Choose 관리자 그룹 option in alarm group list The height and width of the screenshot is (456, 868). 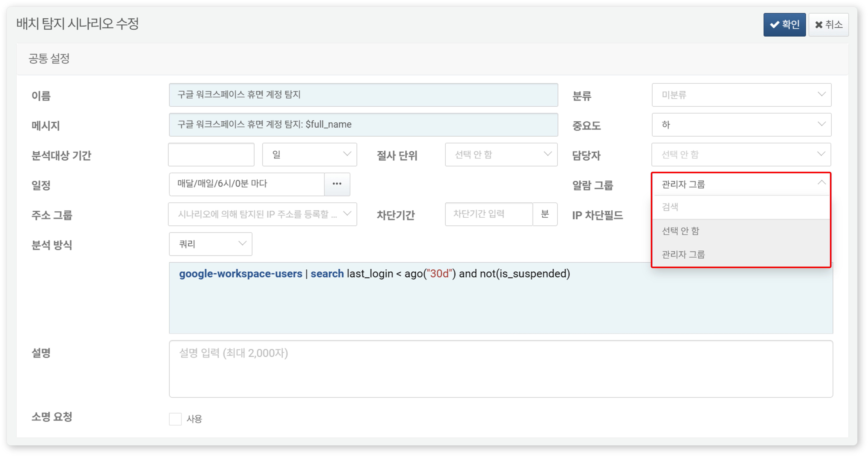741,255
